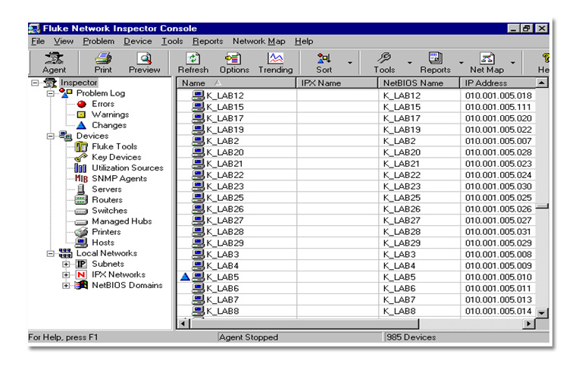Click NetBIOS name K_LAB8
The height and width of the screenshot is (379, 588).
pos(399,311)
